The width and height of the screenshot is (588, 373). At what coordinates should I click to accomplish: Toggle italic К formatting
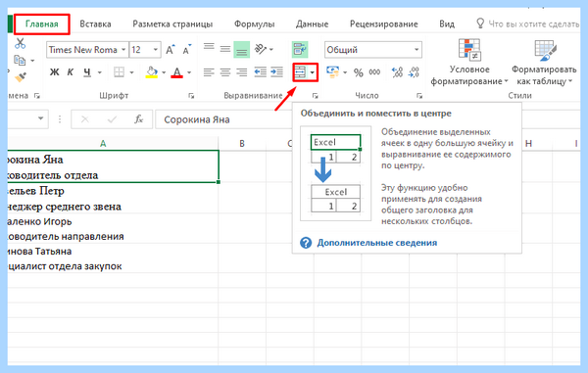71,71
